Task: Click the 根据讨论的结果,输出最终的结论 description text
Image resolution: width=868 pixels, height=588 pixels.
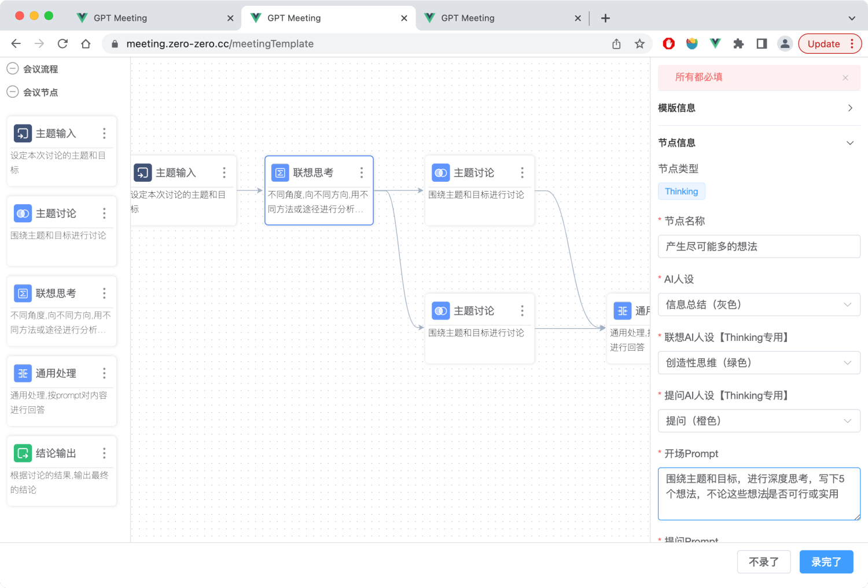Action: coord(59,482)
